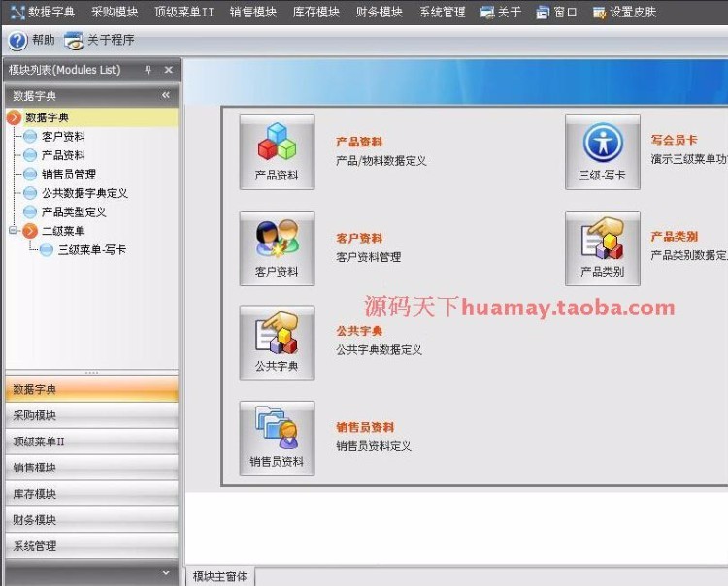728x586 pixels.
Task: Select 客户资料 text in the tree
Action: pos(63,137)
